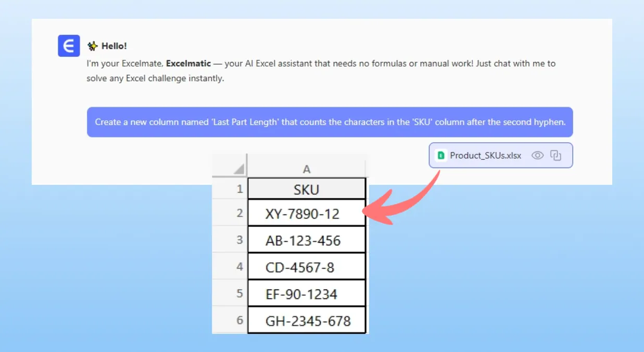The width and height of the screenshot is (644, 352).
Task: Click the select-all corner triangle in the sheet
Action: (238, 169)
